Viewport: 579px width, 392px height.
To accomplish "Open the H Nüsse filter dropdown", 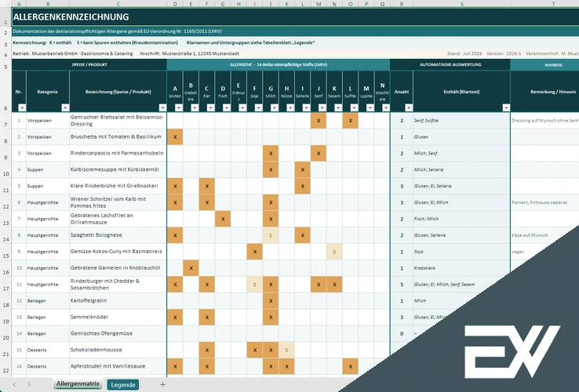I will (290, 107).
